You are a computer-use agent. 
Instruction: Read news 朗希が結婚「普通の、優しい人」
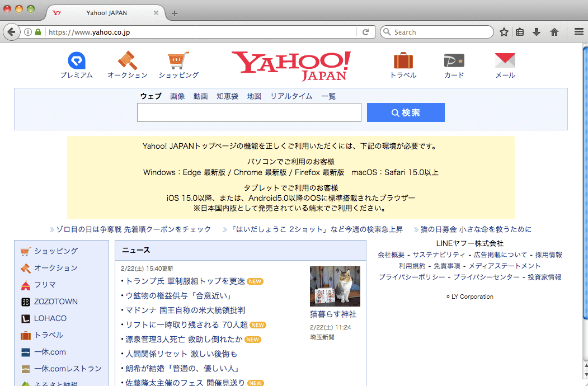point(182,368)
